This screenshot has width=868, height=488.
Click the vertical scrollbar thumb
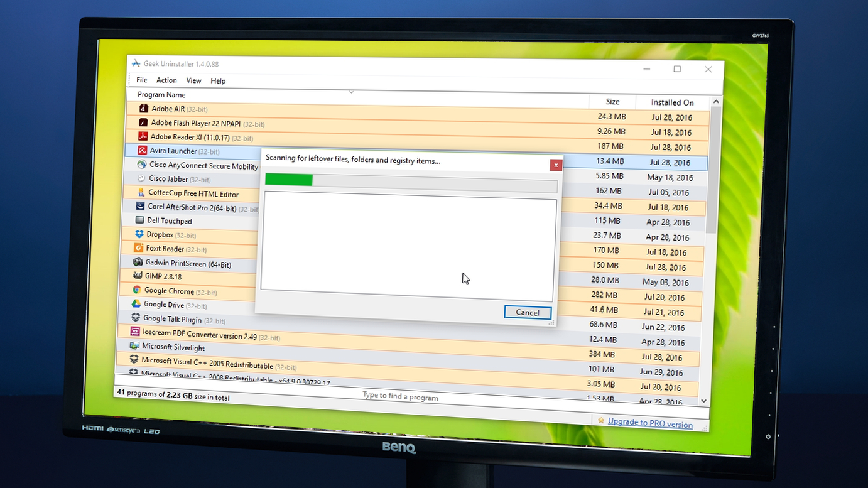coord(713,170)
